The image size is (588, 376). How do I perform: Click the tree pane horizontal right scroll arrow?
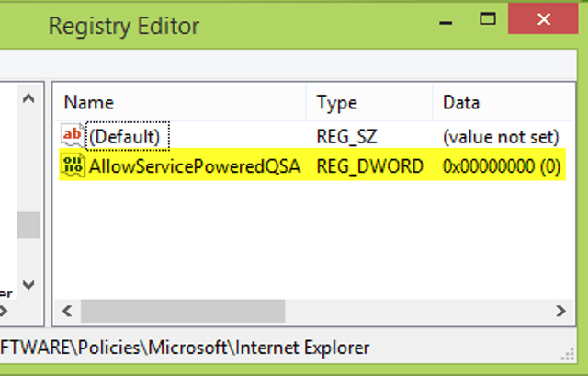point(4,311)
